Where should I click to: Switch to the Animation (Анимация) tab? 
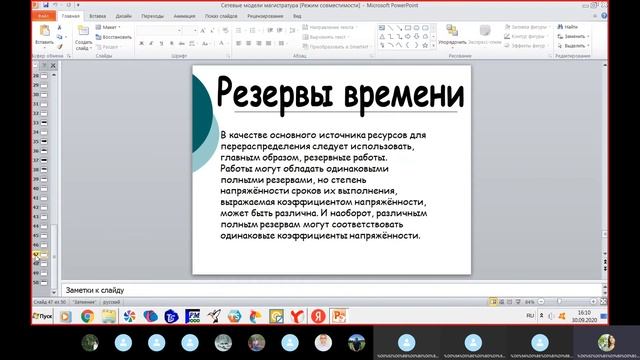(184, 16)
